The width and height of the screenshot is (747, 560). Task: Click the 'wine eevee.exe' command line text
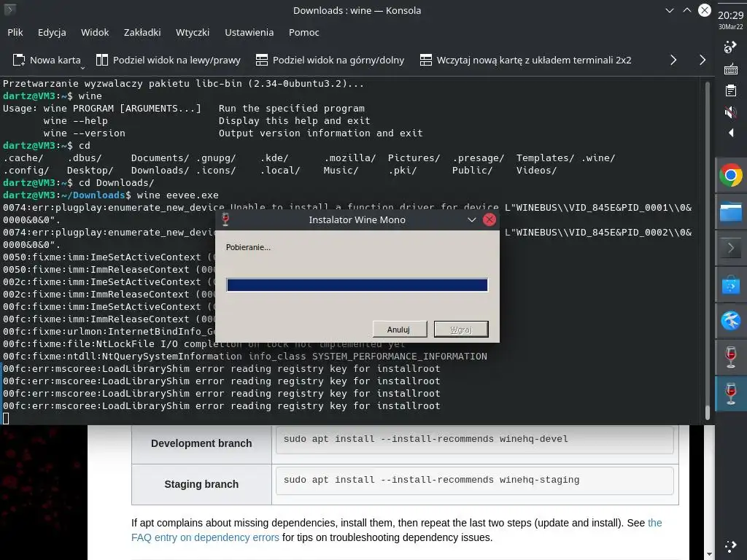tap(178, 195)
